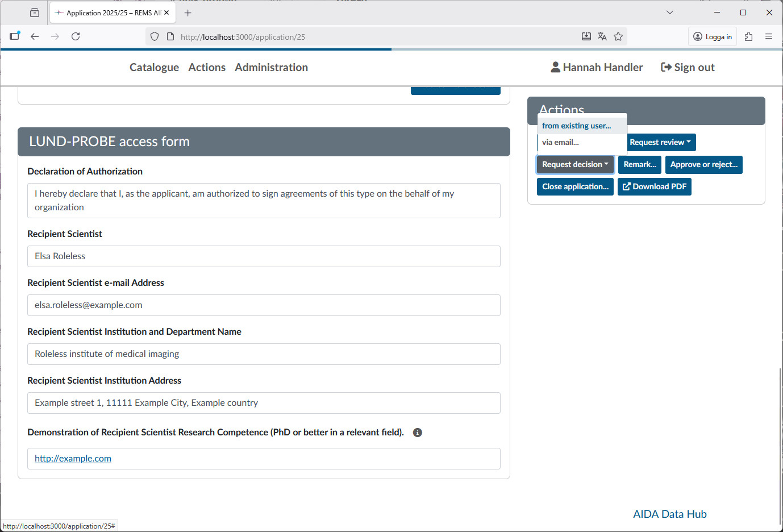
Task: Bookmark this page with the star icon
Action: tap(618, 36)
